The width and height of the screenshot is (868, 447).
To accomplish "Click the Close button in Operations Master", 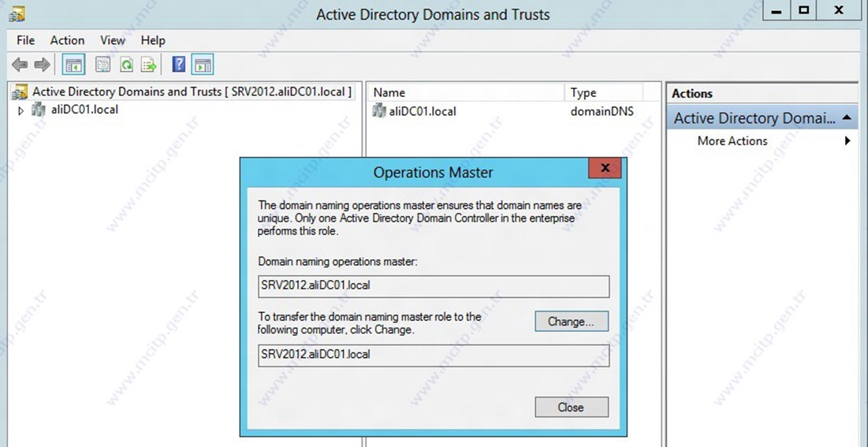I will tap(572, 407).
